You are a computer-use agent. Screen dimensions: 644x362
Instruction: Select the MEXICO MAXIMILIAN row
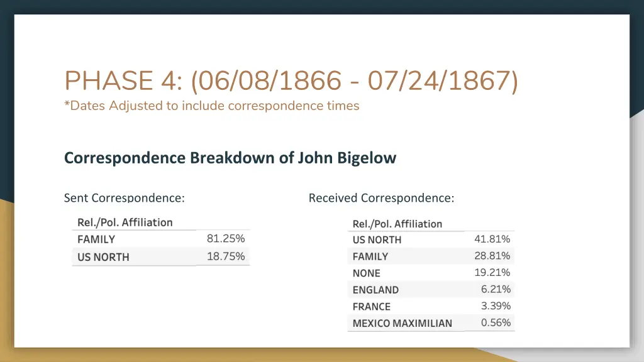431,323
